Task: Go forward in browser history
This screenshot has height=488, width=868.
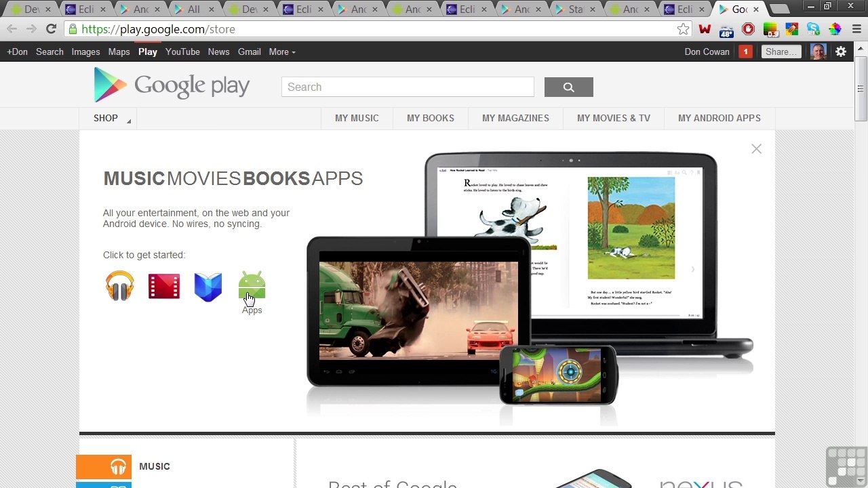Action: tap(31, 29)
